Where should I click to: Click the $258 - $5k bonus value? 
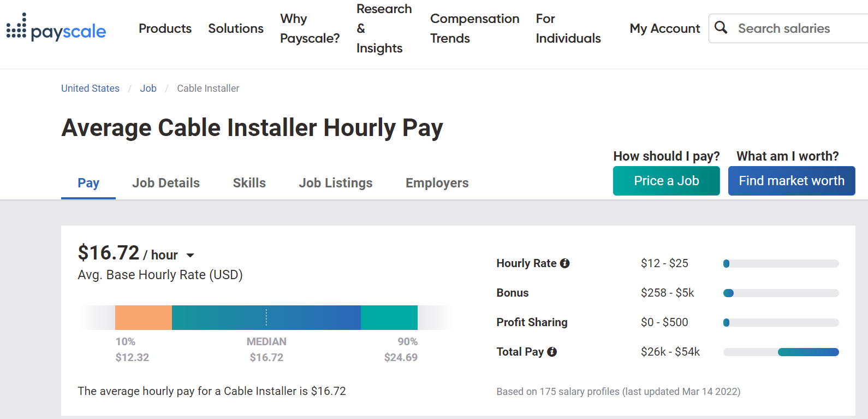pyautogui.click(x=668, y=293)
